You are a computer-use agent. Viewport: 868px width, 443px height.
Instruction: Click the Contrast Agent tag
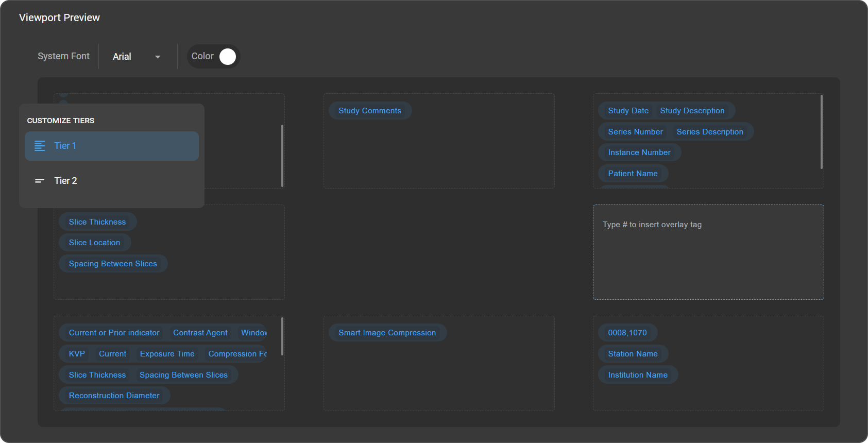click(x=200, y=333)
